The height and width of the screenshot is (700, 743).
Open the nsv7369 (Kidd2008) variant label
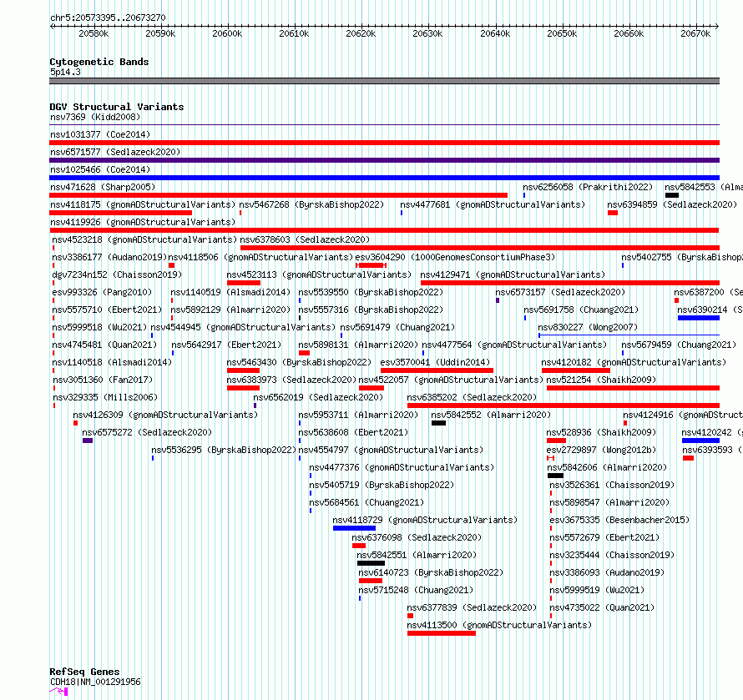coord(95,117)
